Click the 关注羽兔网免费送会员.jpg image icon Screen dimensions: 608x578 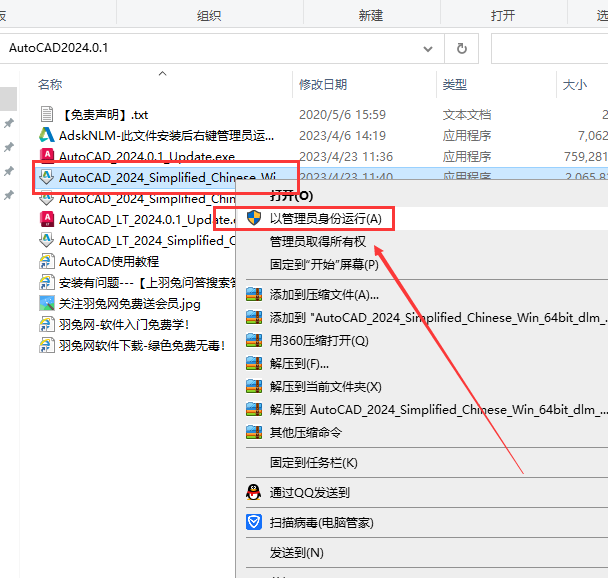[x=47, y=303]
